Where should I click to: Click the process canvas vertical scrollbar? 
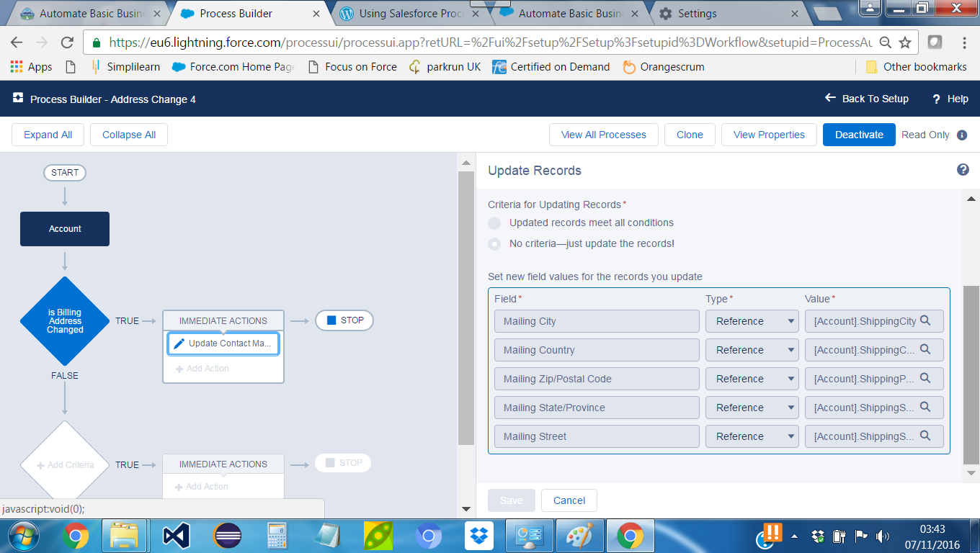(466, 307)
